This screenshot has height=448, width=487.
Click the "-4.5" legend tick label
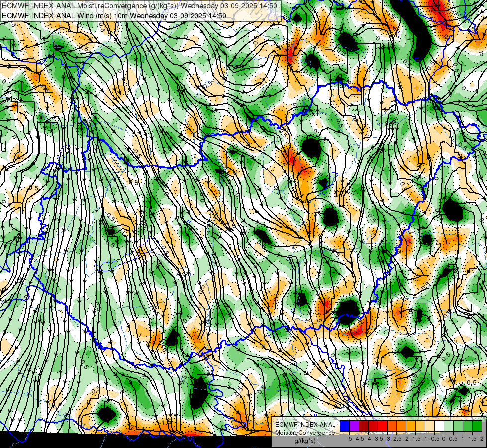click(359, 439)
